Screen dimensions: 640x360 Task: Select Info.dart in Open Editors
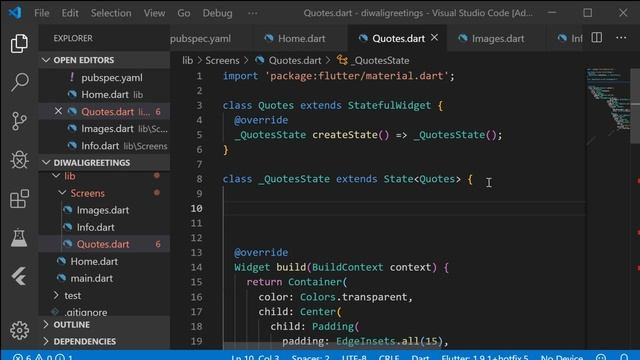[x=100, y=146]
